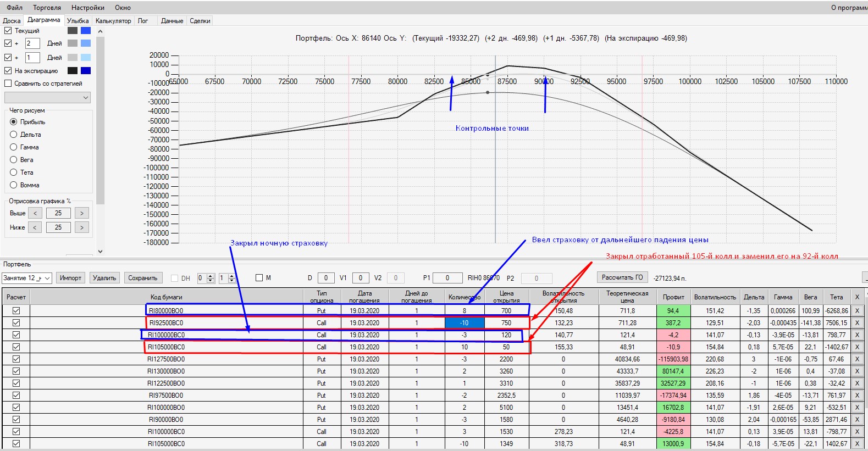Click the Импорт button
868x451 pixels.
tap(70, 278)
